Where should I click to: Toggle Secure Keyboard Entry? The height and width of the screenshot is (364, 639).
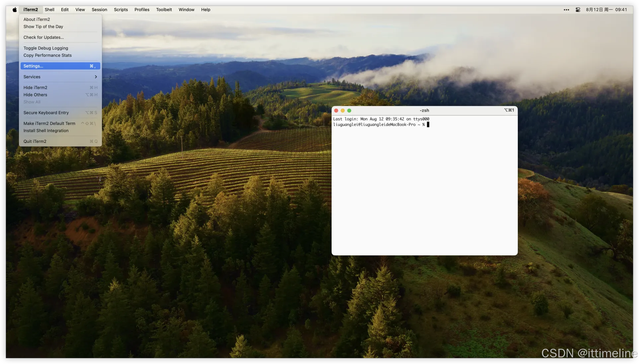coord(46,113)
